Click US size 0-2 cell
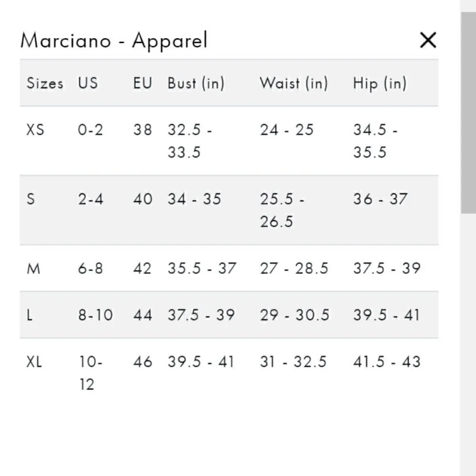 pos(90,129)
